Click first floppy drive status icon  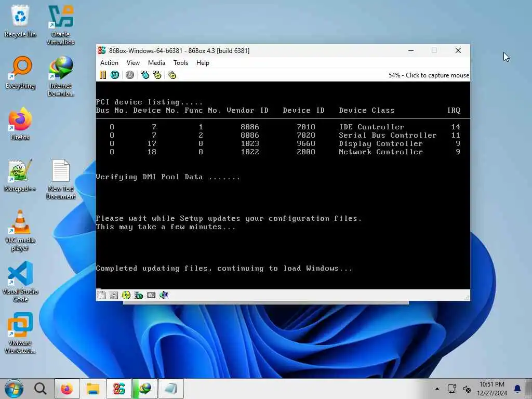coord(101,295)
